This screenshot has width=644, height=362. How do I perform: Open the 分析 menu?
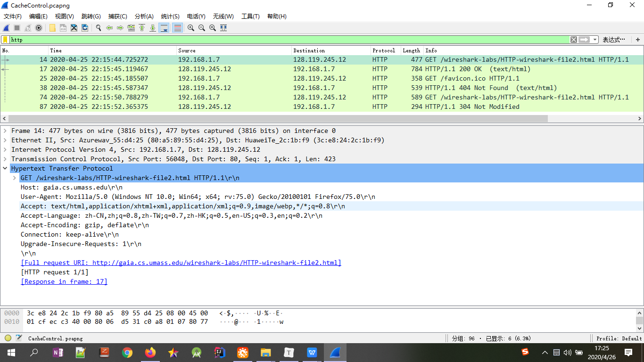click(144, 16)
